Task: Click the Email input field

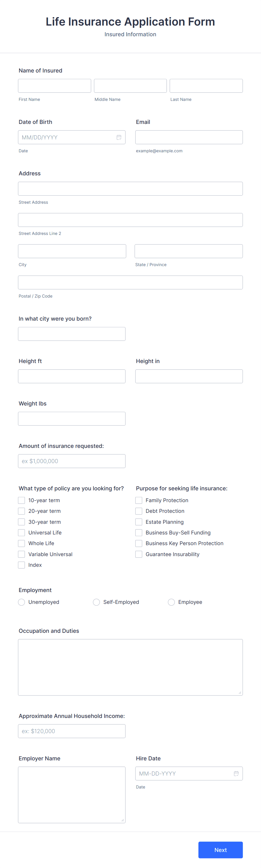Action: [189, 137]
